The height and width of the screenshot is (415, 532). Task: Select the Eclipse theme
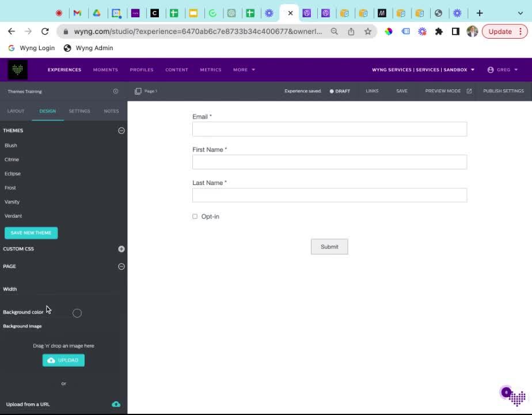(x=13, y=173)
